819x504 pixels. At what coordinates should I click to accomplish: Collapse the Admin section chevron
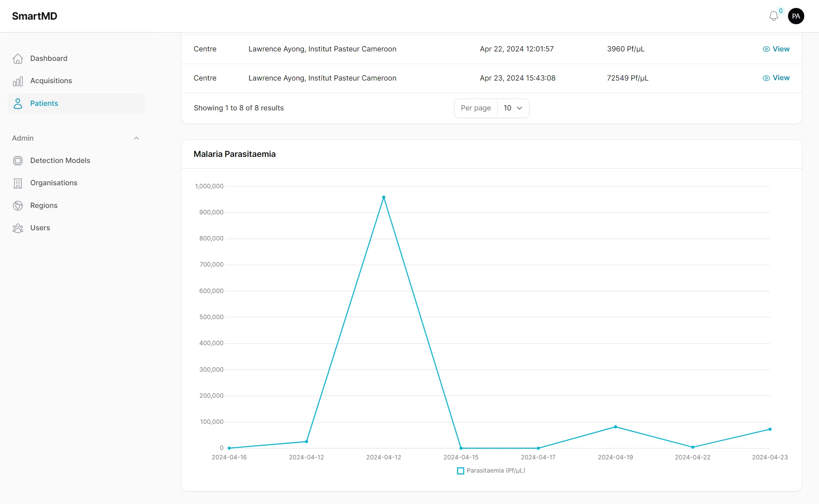click(x=136, y=138)
